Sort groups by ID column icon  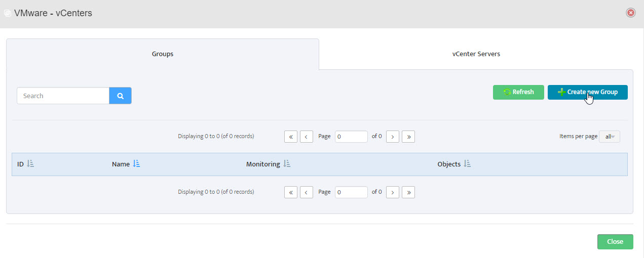coord(30,164)
